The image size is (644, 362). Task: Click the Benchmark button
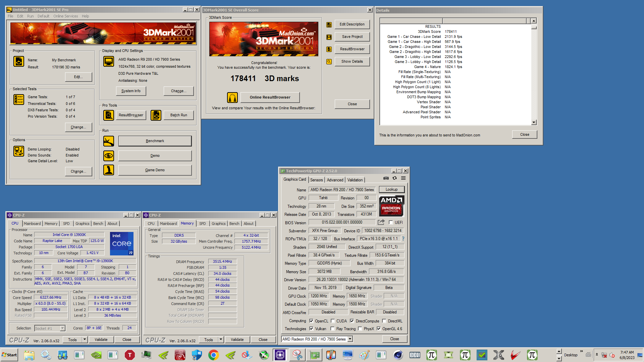pyautogui.click(x=155, y=141)
